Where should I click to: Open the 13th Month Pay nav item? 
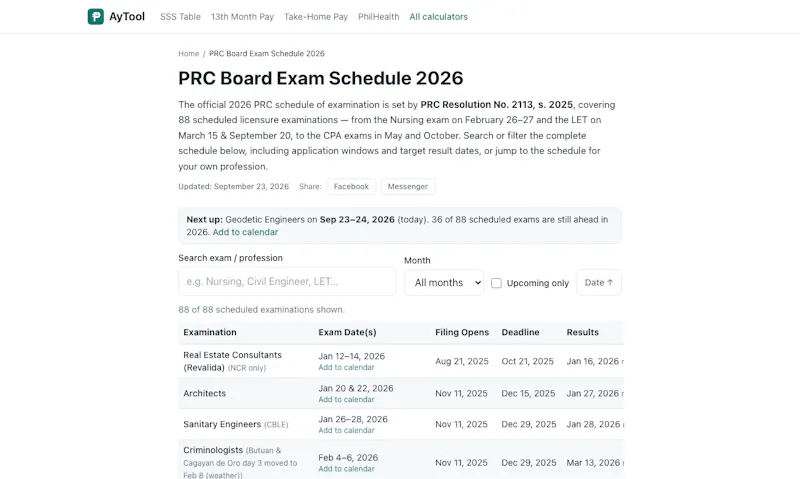[x=242, y=17]
